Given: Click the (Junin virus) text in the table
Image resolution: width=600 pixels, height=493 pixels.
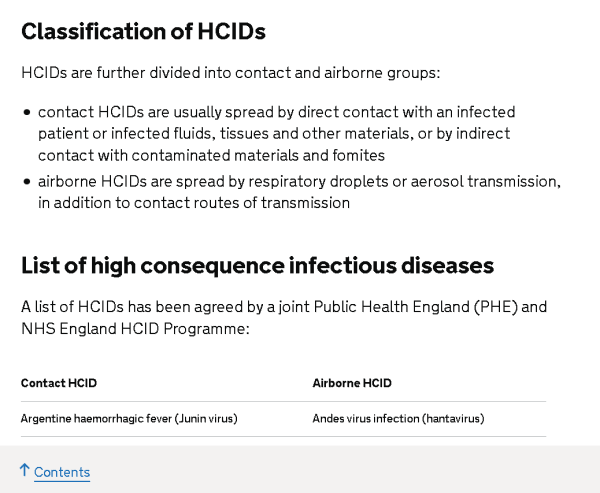Looking at the screenshot, I should pyautogui.click(x=206, y=419).
